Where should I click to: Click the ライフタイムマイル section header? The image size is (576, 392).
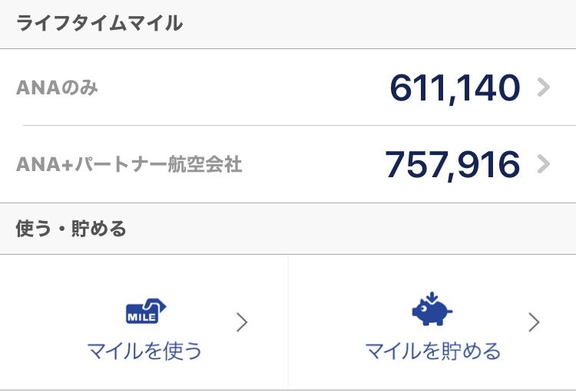99,23
